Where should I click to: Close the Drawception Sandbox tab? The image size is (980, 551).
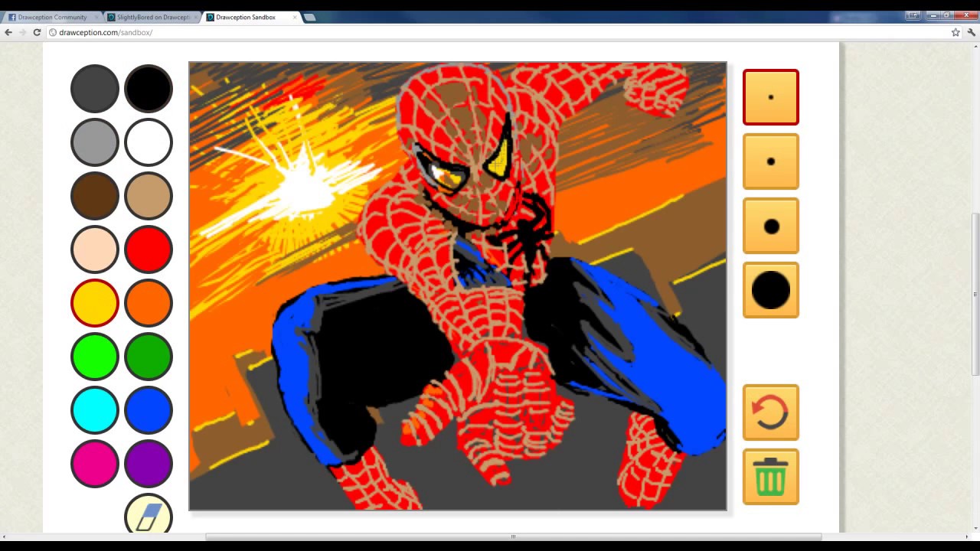[295, 17]
